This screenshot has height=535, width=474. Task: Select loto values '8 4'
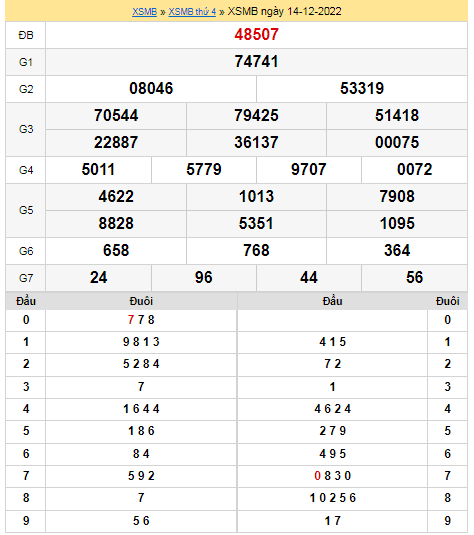[141, 454]
